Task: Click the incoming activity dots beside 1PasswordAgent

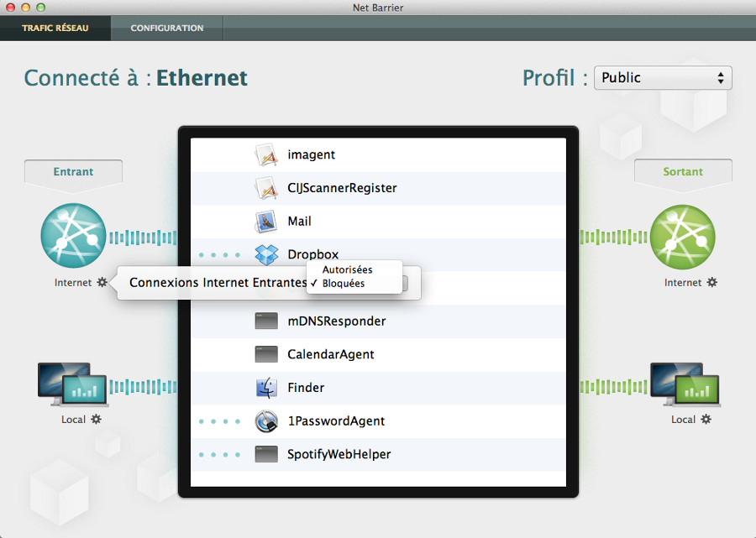Action: 219,421
